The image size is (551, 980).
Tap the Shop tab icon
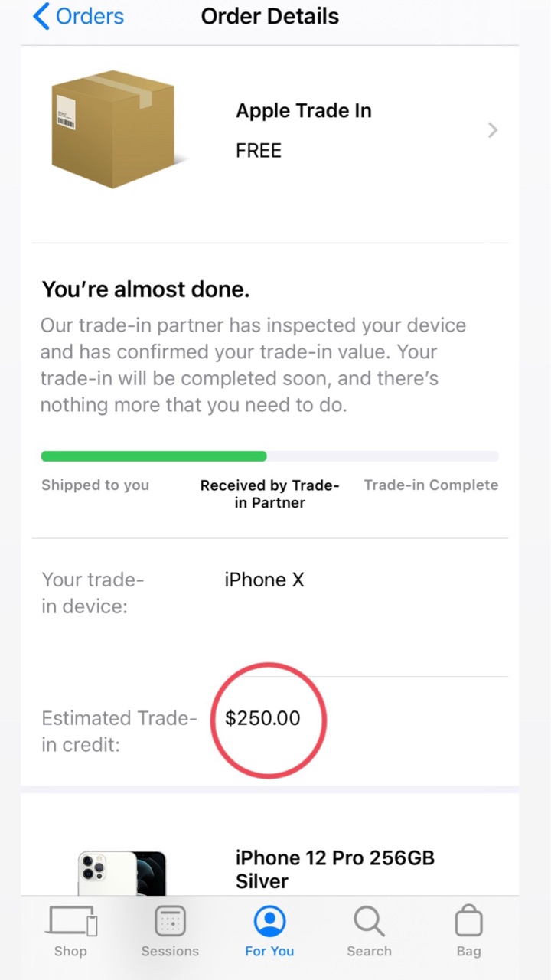(70, 922)
